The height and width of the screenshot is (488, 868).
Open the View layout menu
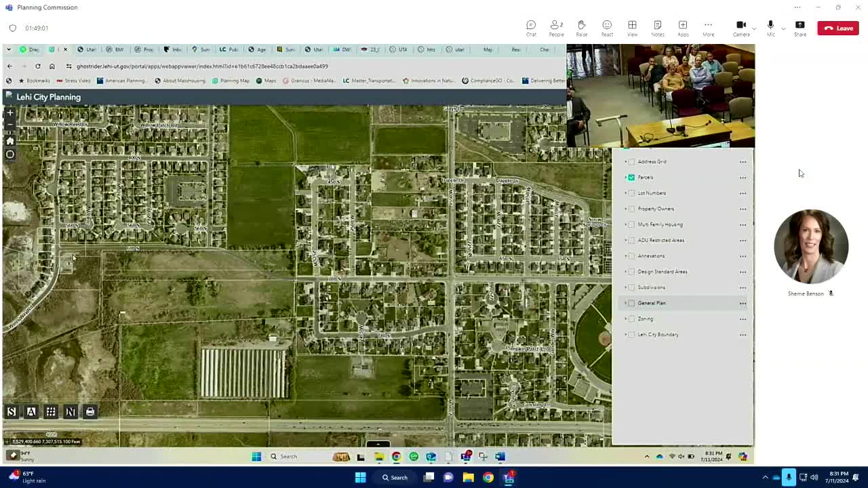point(632,28)
